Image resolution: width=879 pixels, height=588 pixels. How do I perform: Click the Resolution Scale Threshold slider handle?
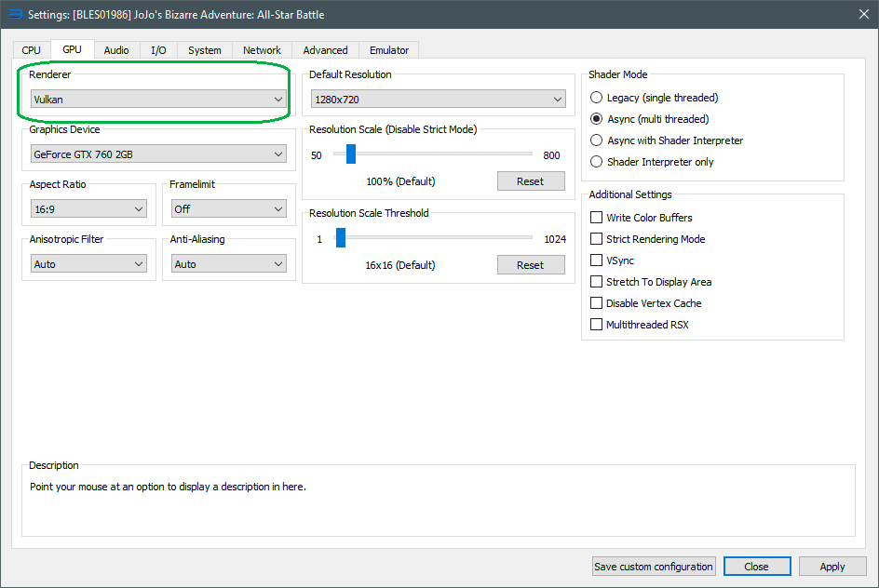[341, 238]
